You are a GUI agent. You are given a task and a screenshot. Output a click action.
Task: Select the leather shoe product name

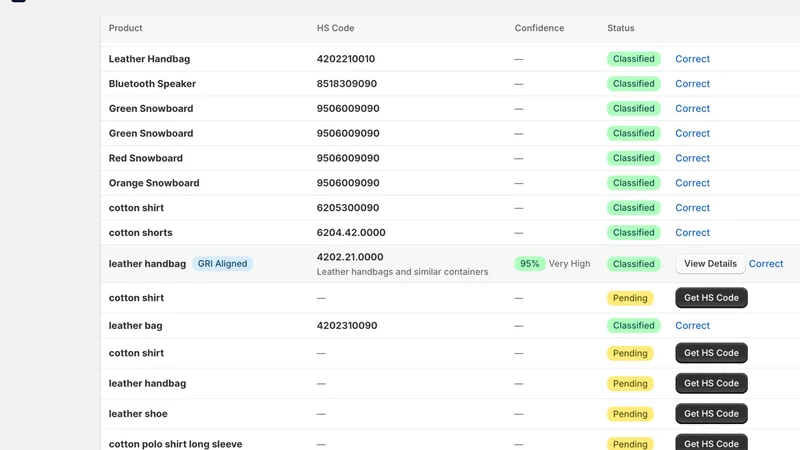pyautogui.click(x=138, y=414)
